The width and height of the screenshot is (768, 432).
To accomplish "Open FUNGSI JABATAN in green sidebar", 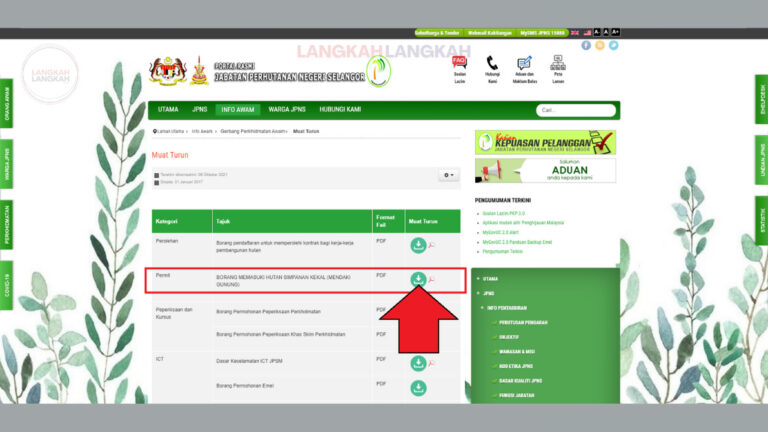I will click(516, 395).
